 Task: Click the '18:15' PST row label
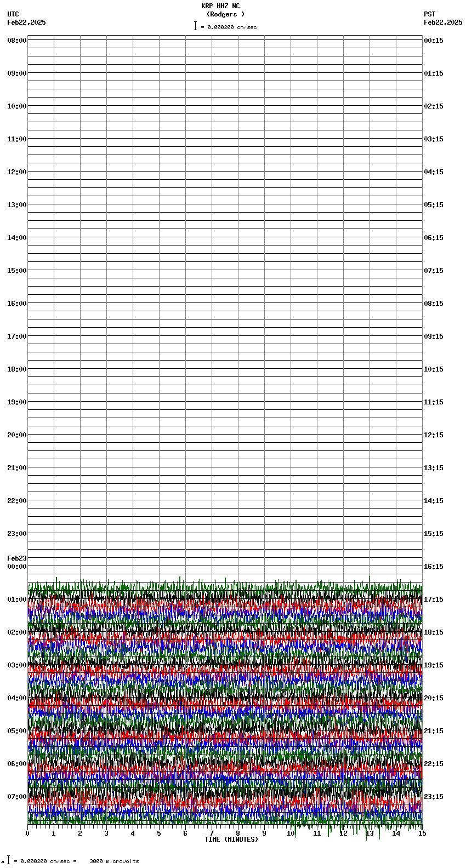tap(434, 632)
